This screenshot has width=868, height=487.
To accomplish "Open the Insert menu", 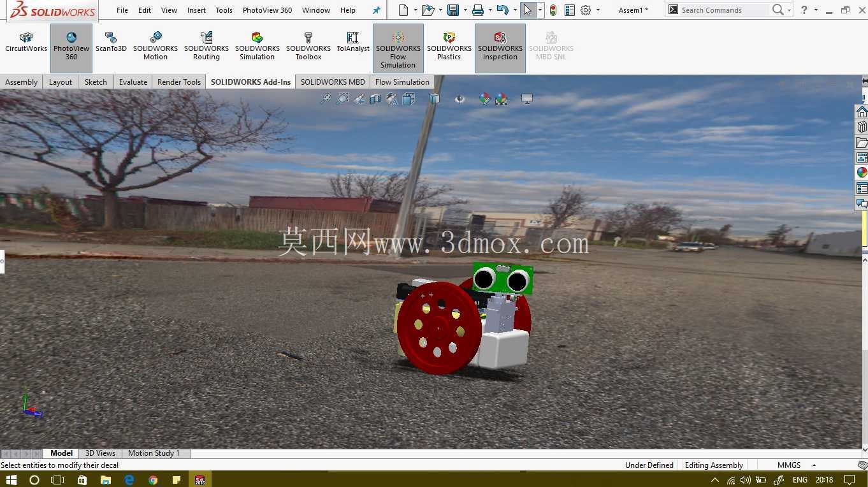I will [196, 10].
